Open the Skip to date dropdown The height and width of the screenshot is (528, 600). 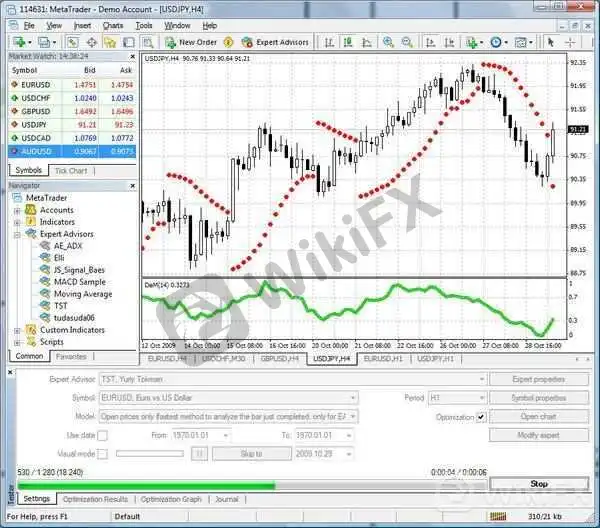(x=349, y=454)
